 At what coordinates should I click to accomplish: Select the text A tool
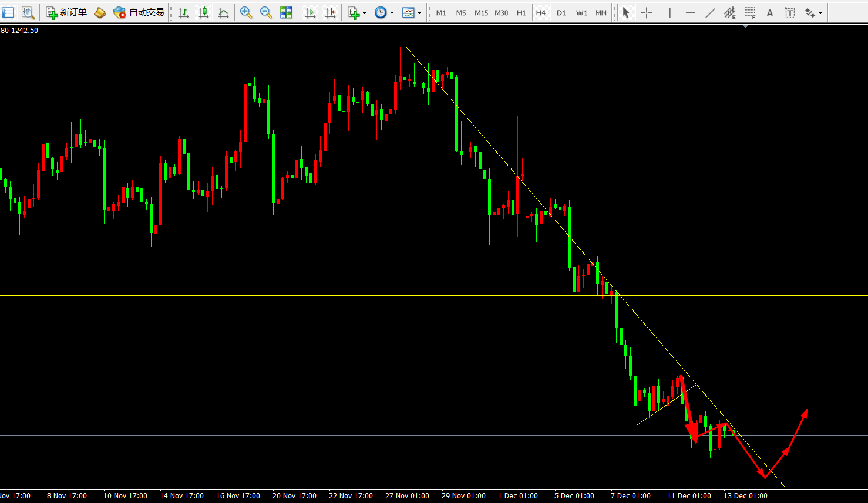click(770, 12)
